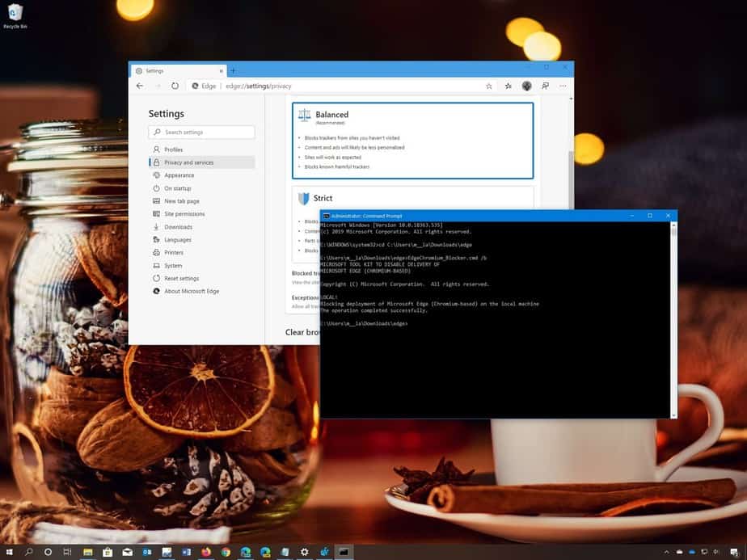747x560 pixels.
Task: Open the Windows Settings gear on taskbar
Action: pos(305,552)
